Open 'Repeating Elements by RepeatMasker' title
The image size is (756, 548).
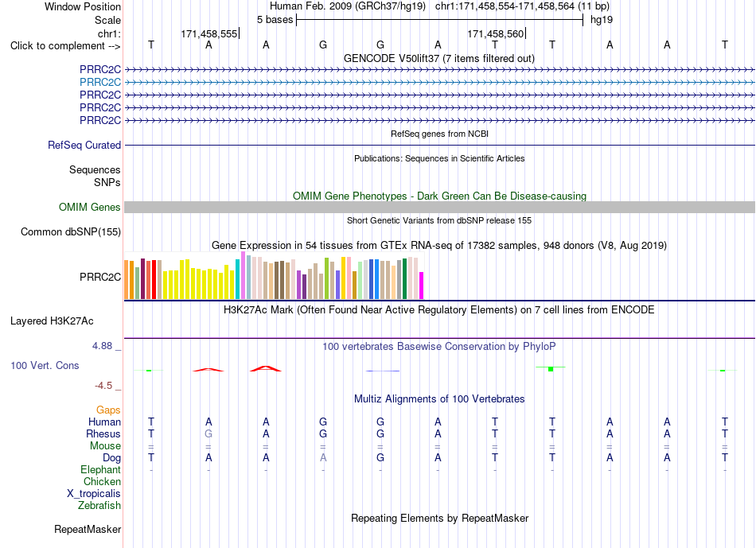click(439, 518)
